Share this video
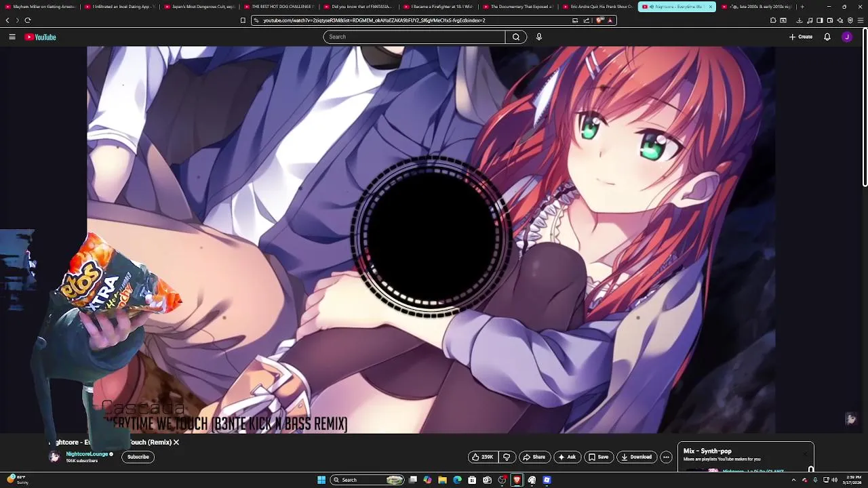 pos(534,457)
